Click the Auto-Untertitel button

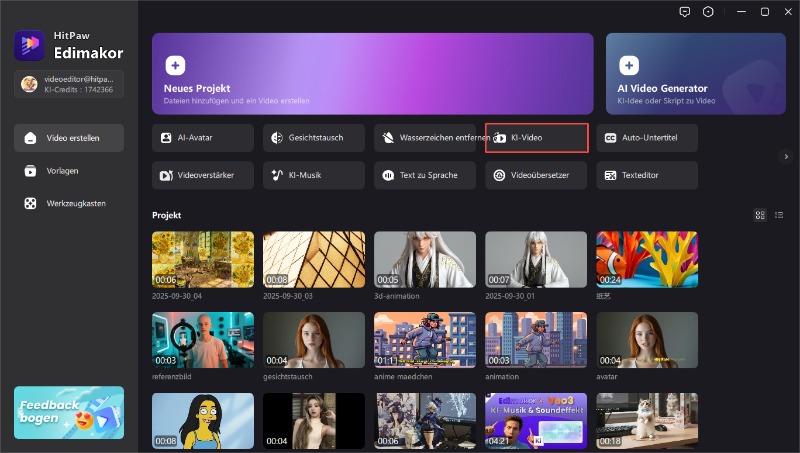click(x=647, y=137)
